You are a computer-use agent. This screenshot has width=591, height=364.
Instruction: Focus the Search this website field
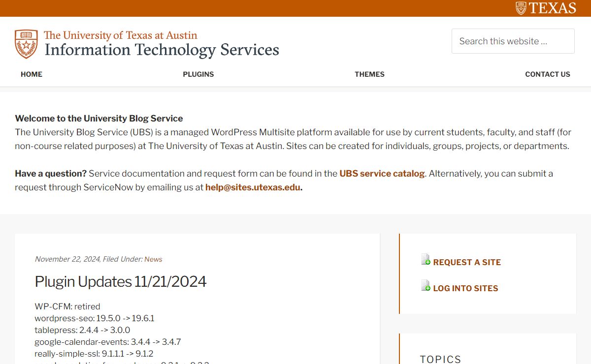click(x=513, y=41)
